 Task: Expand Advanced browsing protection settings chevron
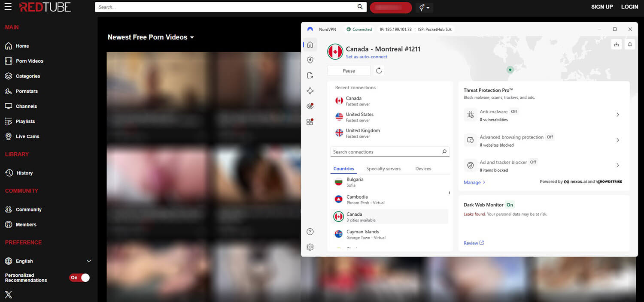617,140
